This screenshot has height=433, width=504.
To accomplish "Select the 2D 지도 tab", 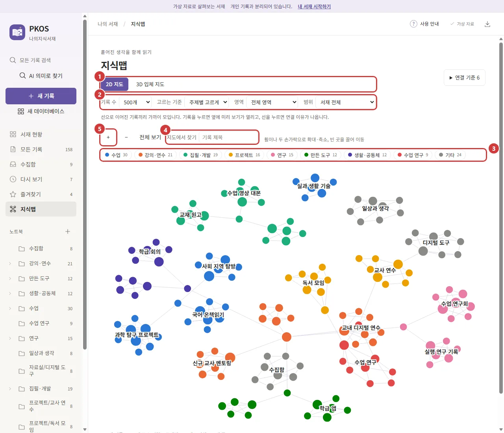I will (114, 84).
